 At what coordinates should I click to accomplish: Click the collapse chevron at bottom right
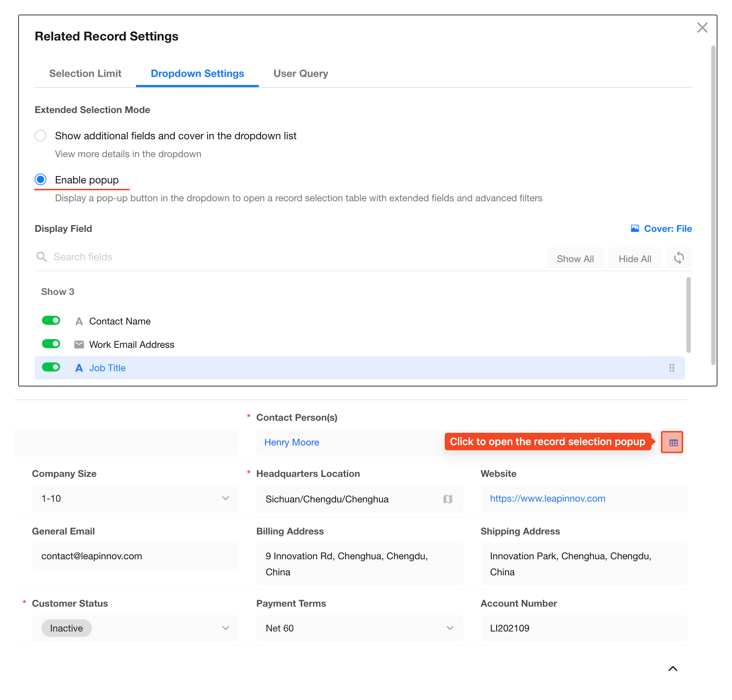pyautogui.click(x=672, y=668)
